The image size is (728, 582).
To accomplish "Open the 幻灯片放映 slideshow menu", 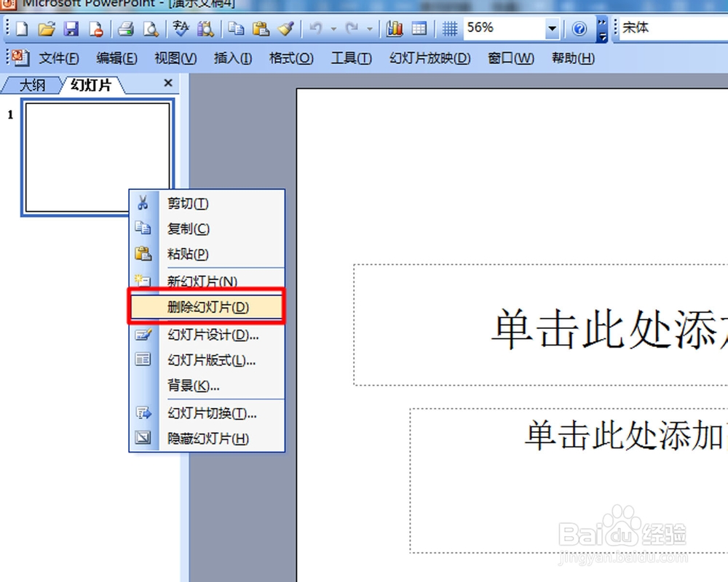I will (x=428, y=58).
